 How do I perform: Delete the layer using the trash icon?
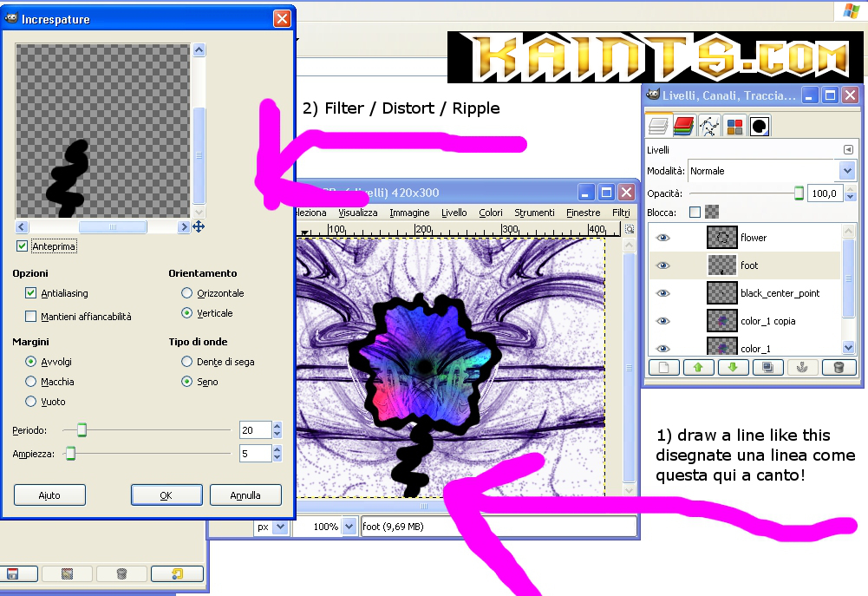coord(839,367)
